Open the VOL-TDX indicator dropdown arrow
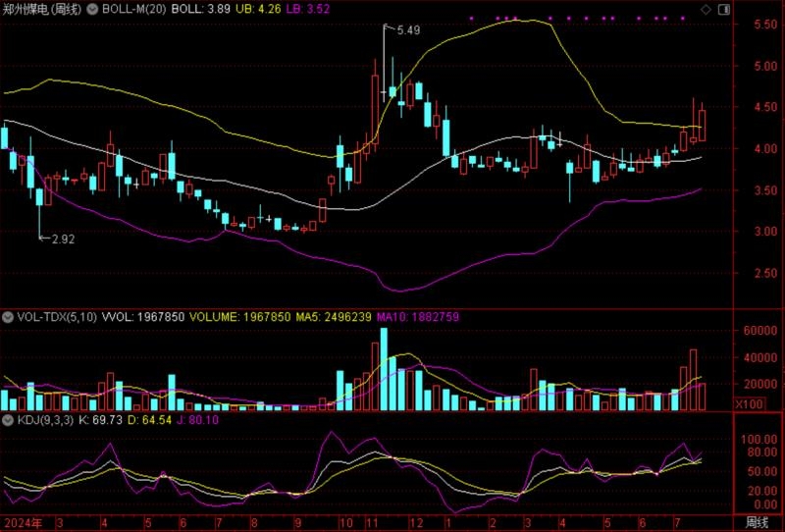785x532 pixels. (x=8, y=317)
